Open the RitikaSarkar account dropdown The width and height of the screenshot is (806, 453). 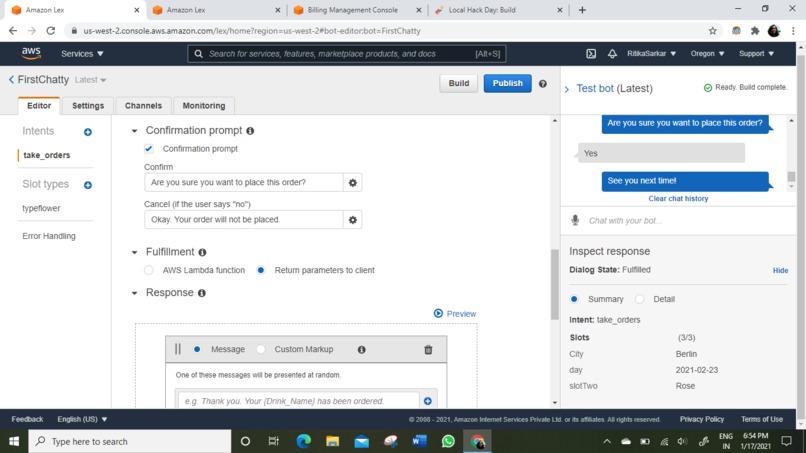pos(651,53)
